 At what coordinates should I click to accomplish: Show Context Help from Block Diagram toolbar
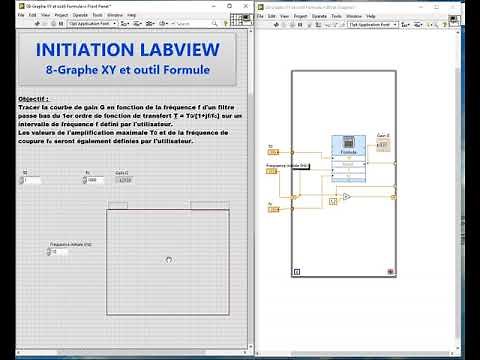coord(444,25)
